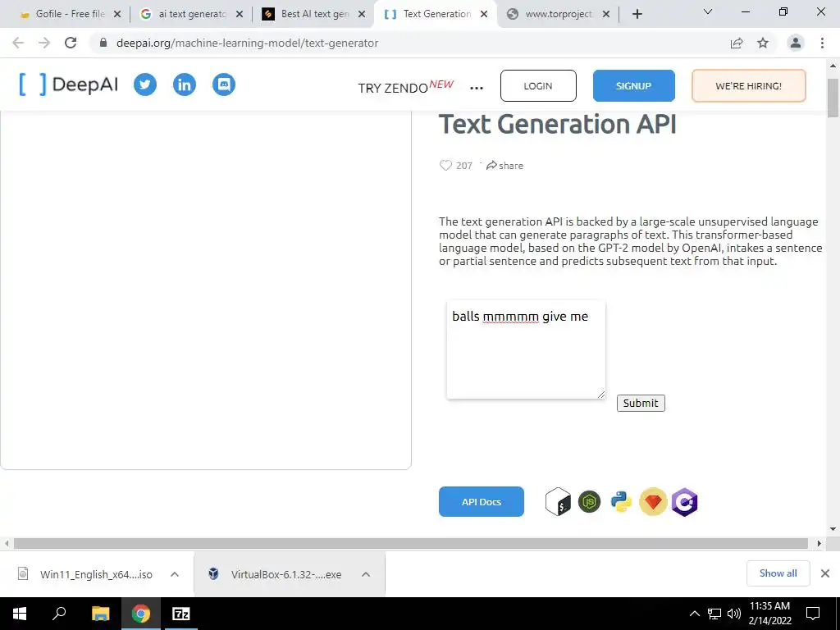Open the Windows Start menu
840x630 pixels.
20,614
